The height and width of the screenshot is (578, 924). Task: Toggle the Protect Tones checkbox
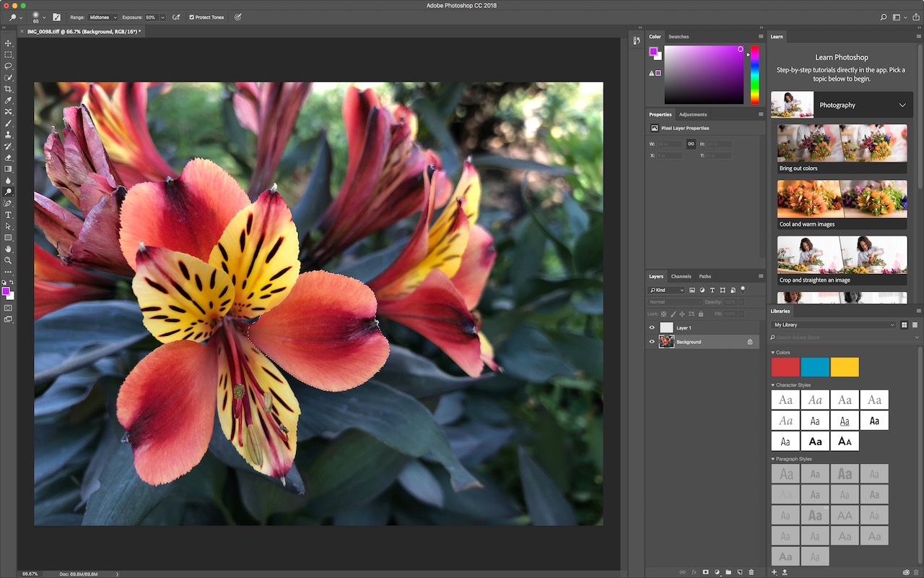coord(191,17)
